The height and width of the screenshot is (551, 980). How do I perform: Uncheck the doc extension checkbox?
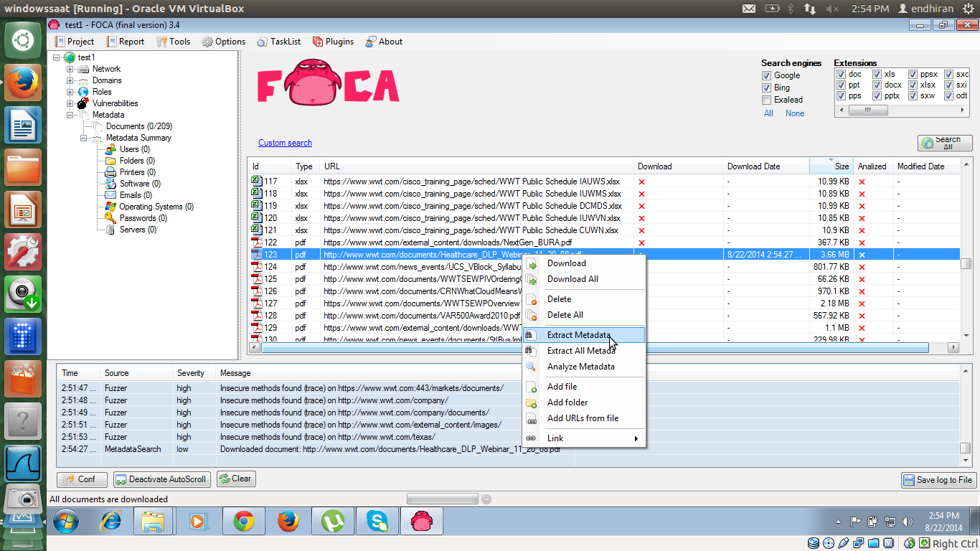[x=841, y=74]
